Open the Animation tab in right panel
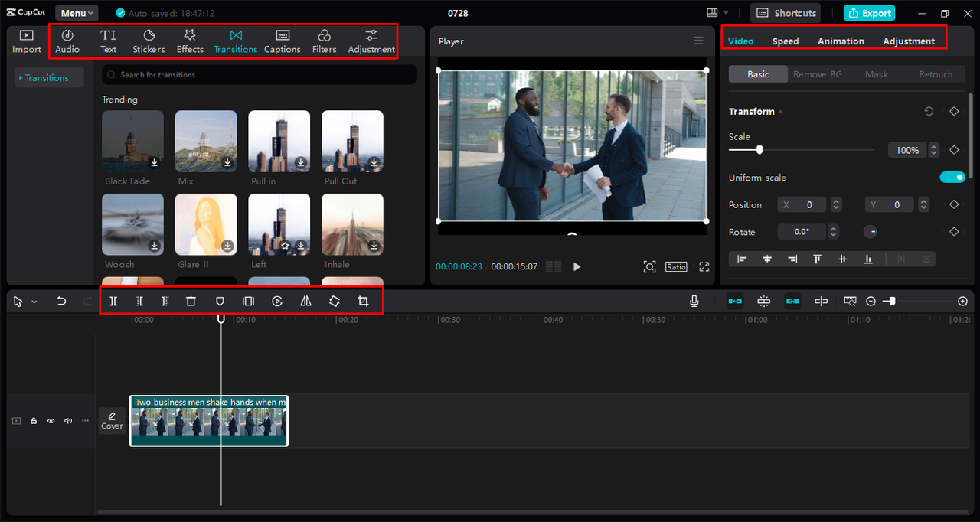The image size is (980, 522). [841, 41]
